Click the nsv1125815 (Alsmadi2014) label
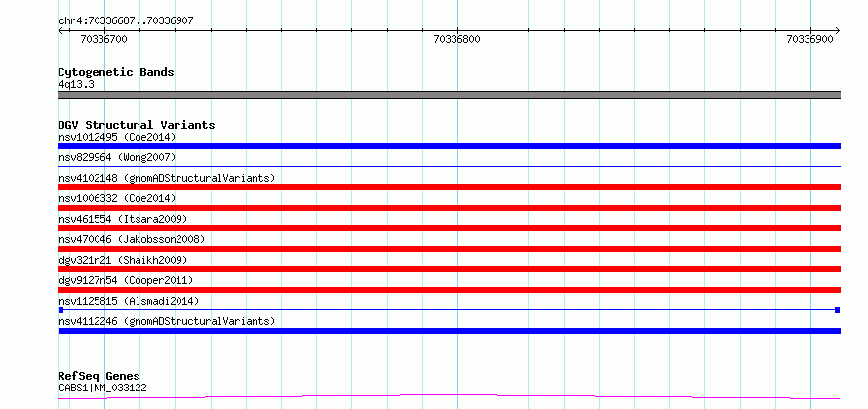This screenshot has height=409, width=868. (x=129, y=301)
